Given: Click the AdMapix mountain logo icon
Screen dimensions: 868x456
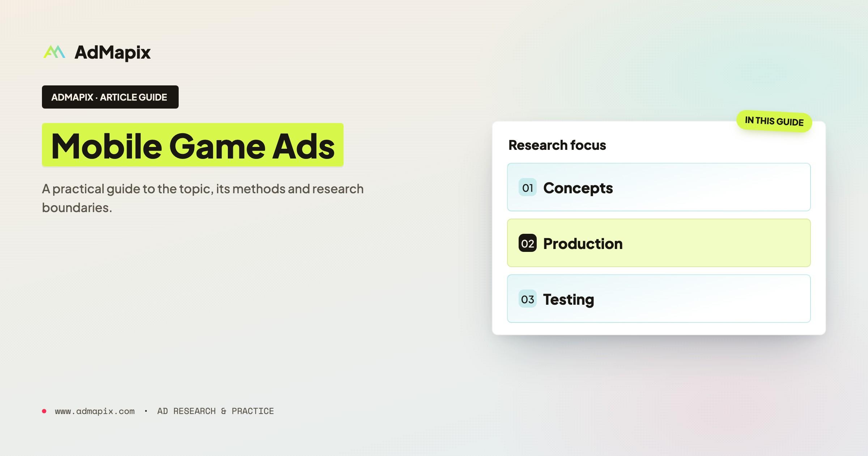Looking at the screenshot, I should [54, 52].
